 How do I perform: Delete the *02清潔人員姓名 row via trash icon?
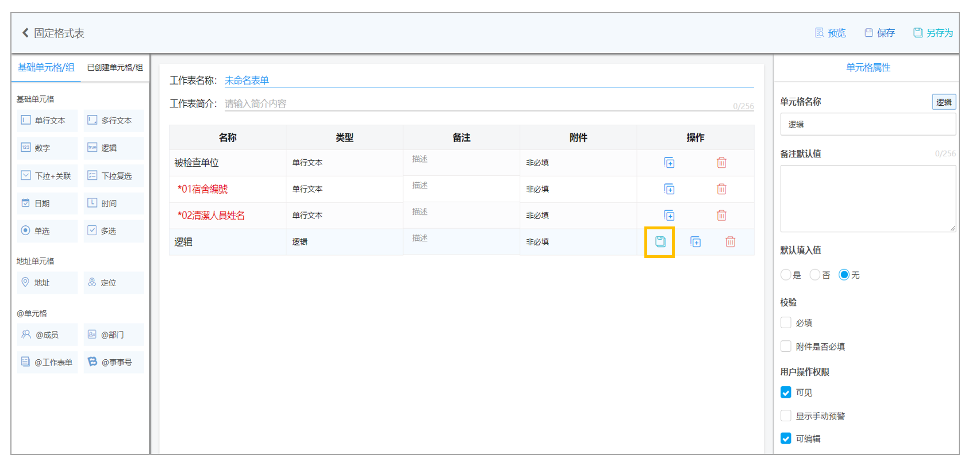(721, 216)
